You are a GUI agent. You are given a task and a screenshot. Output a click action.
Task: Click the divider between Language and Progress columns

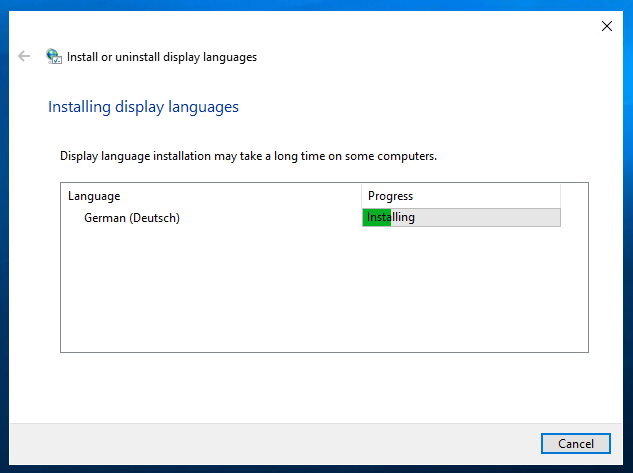(361, 196)
